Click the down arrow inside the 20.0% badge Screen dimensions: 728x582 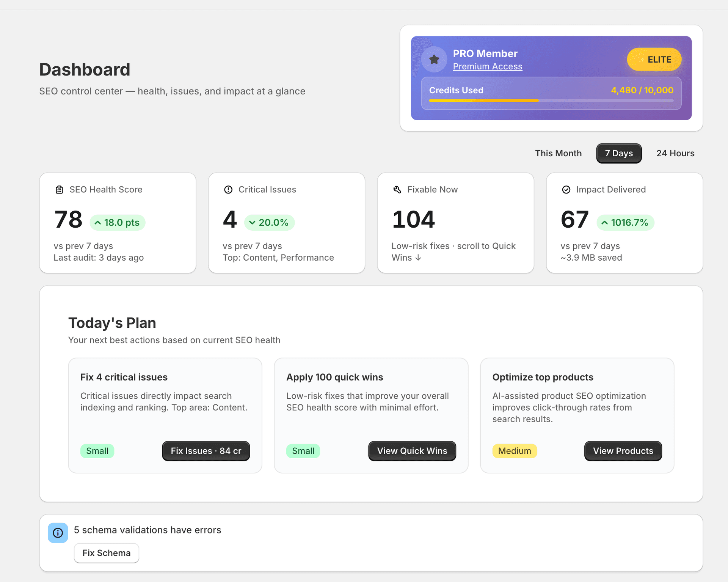click(252, 222)
